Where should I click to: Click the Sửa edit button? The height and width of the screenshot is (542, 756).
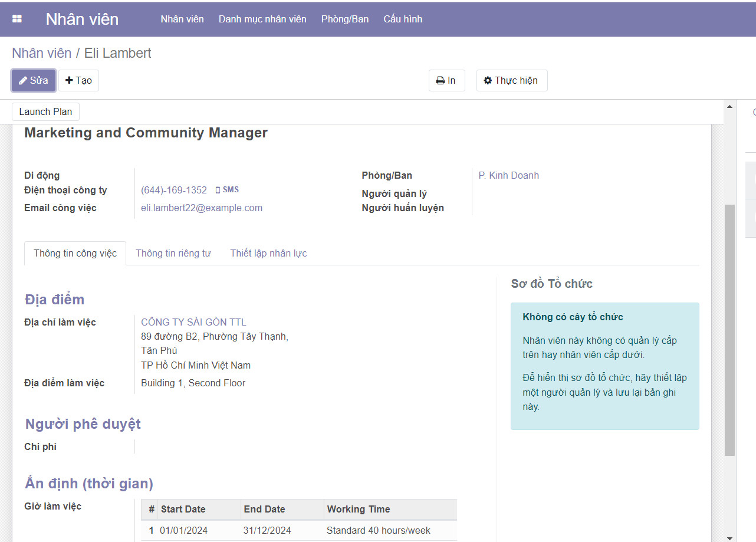tap(34, 81)
